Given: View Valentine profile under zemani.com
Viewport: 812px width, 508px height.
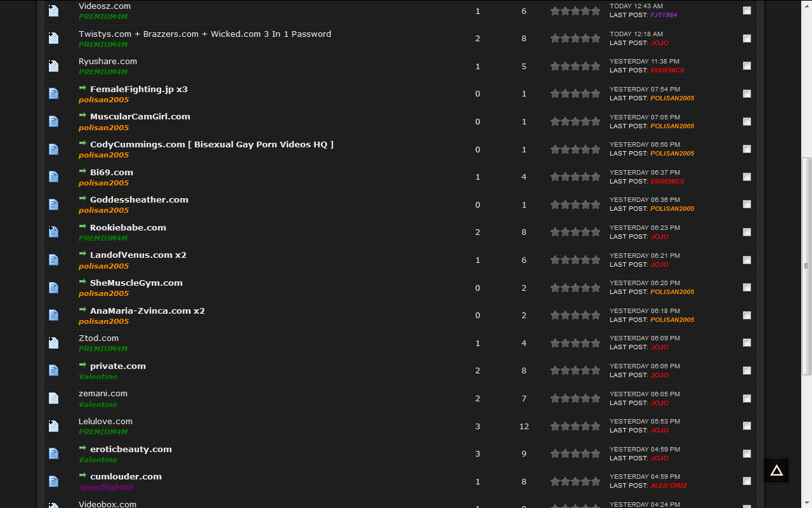Looking at the screenshot, I should point(98,404).
